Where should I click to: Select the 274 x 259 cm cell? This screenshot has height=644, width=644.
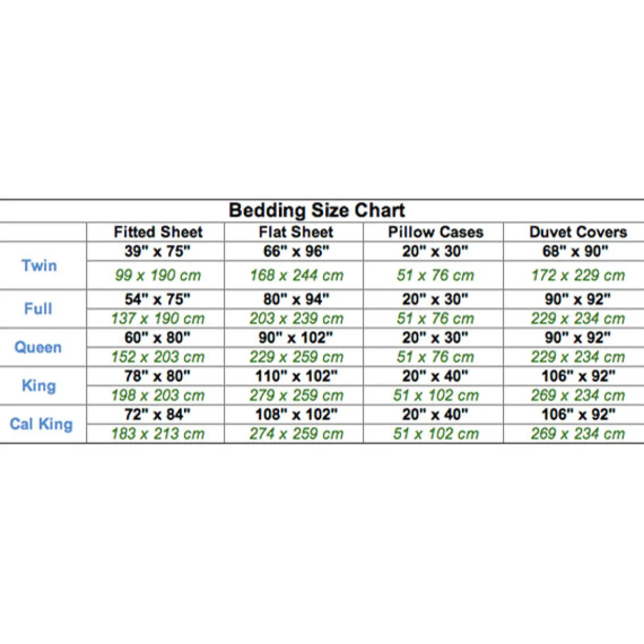(x=296, y=434)
